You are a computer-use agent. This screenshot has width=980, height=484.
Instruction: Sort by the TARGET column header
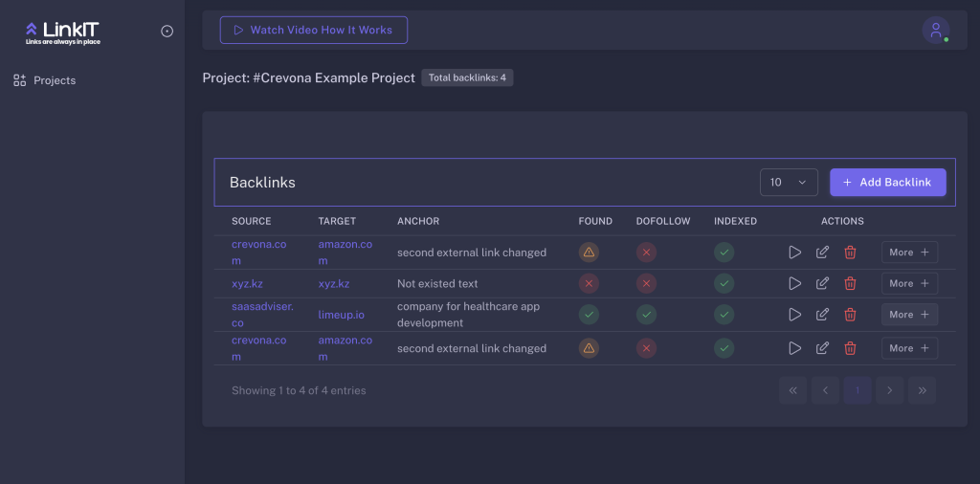click(337, 221)
